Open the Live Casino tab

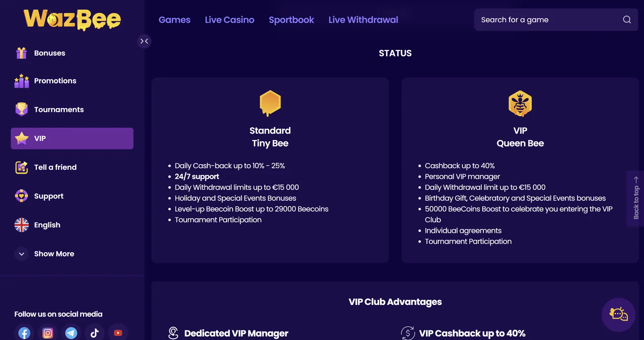click(x=229, y=20)
